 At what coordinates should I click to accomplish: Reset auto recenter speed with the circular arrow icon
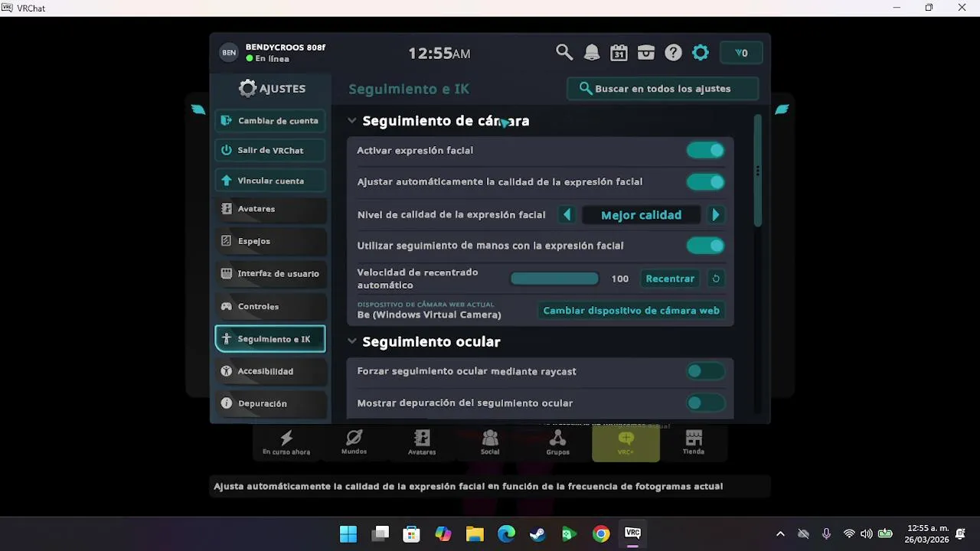(716, 279)
